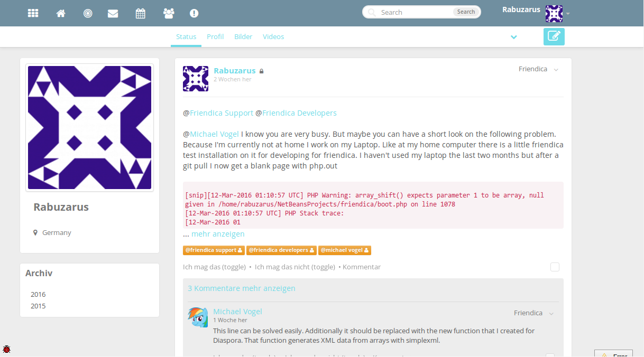Viewport: 644px width, 357px height.
Task: Go to the Home icon
Action: coord(61,13)
